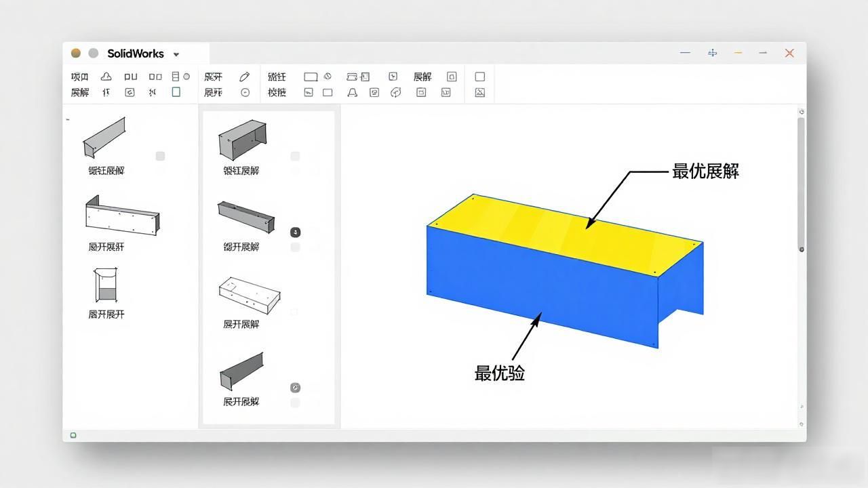Click the trapezoid shape icon in ribbon

(352, 92)
